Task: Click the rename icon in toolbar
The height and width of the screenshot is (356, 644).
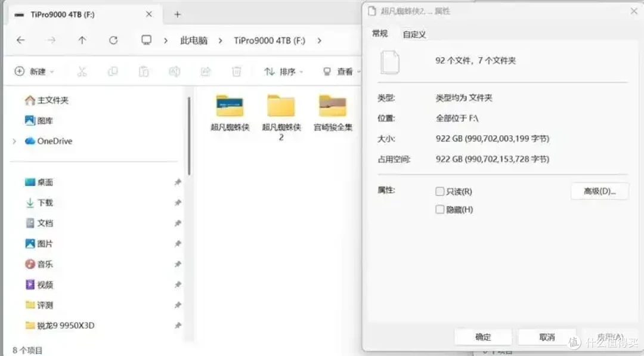Action: click(175, 72)
